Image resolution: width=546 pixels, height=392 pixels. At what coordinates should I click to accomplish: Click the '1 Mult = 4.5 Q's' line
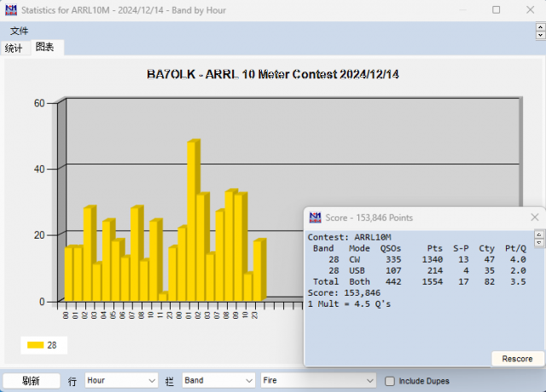pos(349,304)
